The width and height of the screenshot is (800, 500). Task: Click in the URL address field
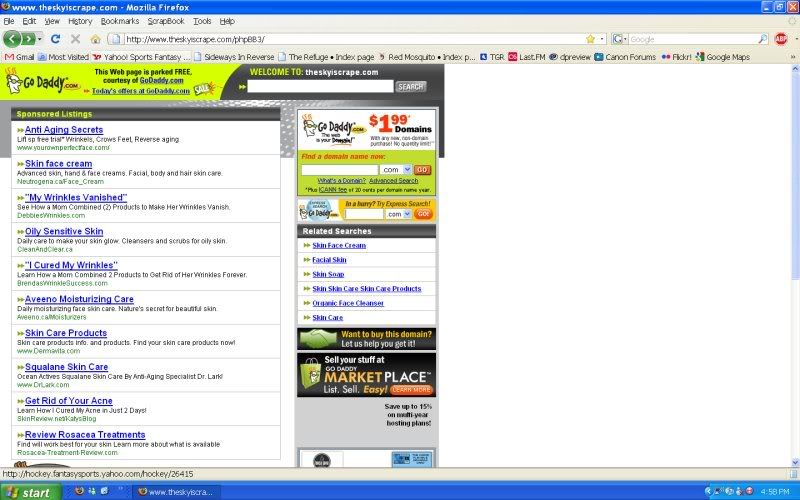pos(352,39)
